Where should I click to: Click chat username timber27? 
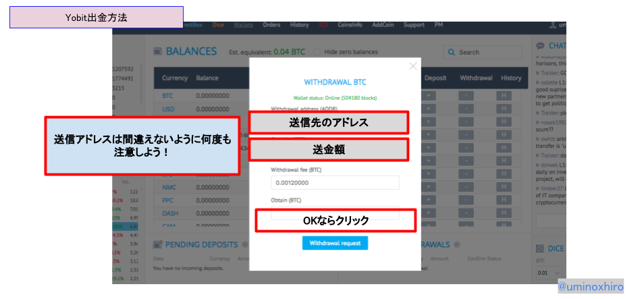(552, 188)
